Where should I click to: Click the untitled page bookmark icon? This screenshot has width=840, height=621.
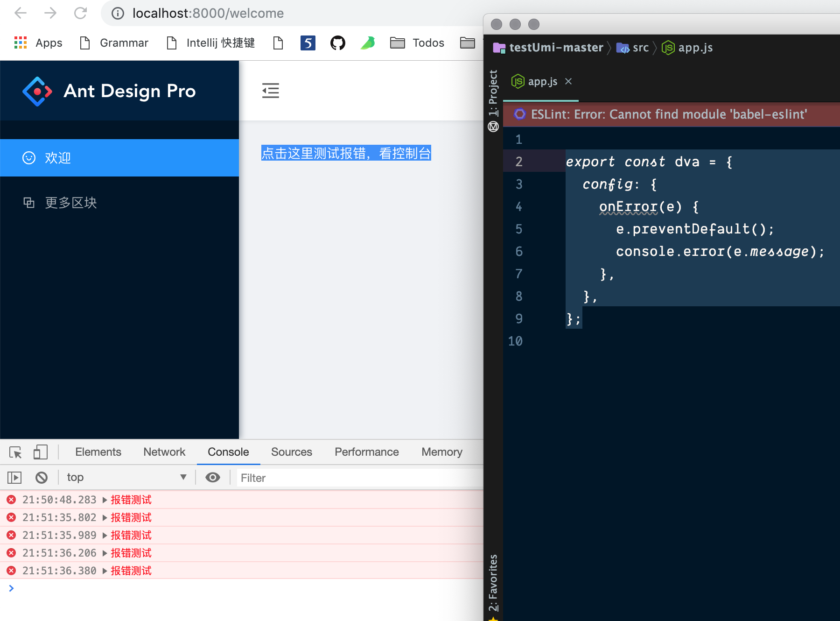pyautogui.click(x=278, y=43)
